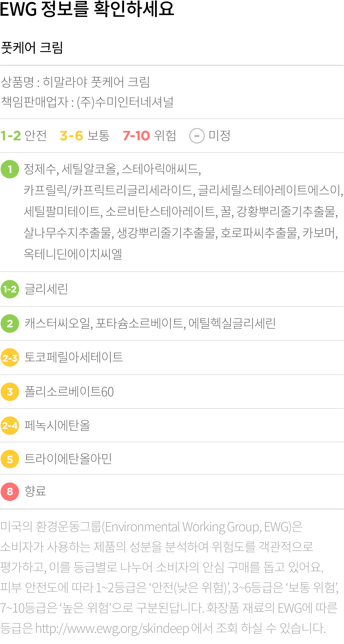The width and height of the screenshot is (344, 644).
Task: Click the 향료 ingredient
Action: pos(35,491)
